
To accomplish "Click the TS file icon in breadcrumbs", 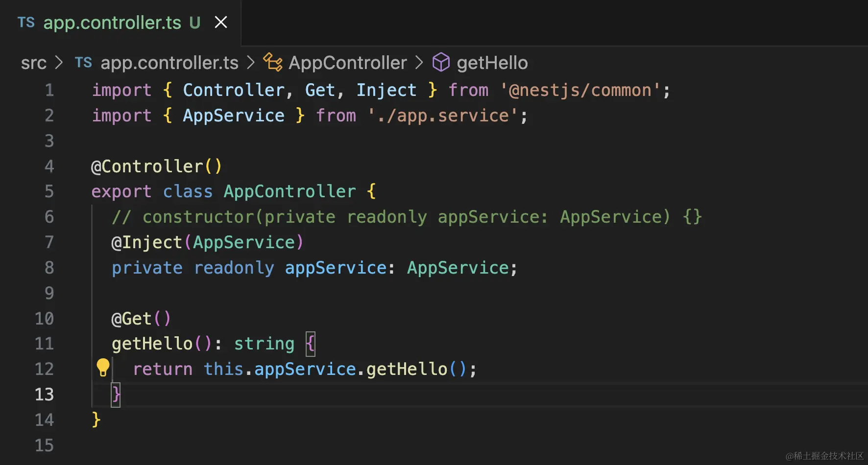I will (83, 63).
